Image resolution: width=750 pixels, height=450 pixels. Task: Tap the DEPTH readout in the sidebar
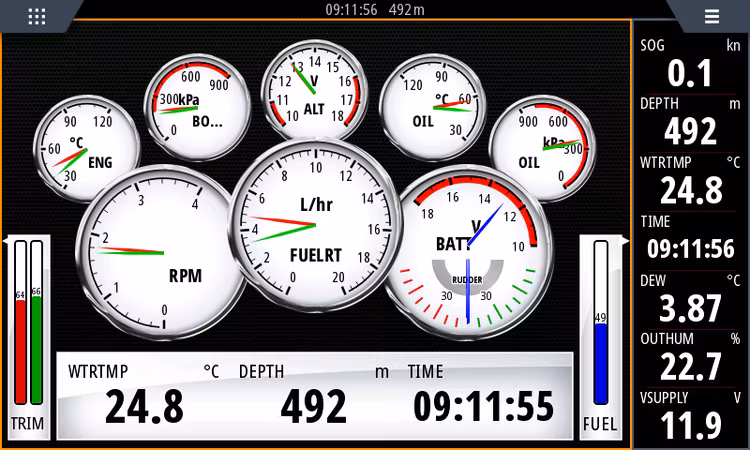tap(691, 123)
